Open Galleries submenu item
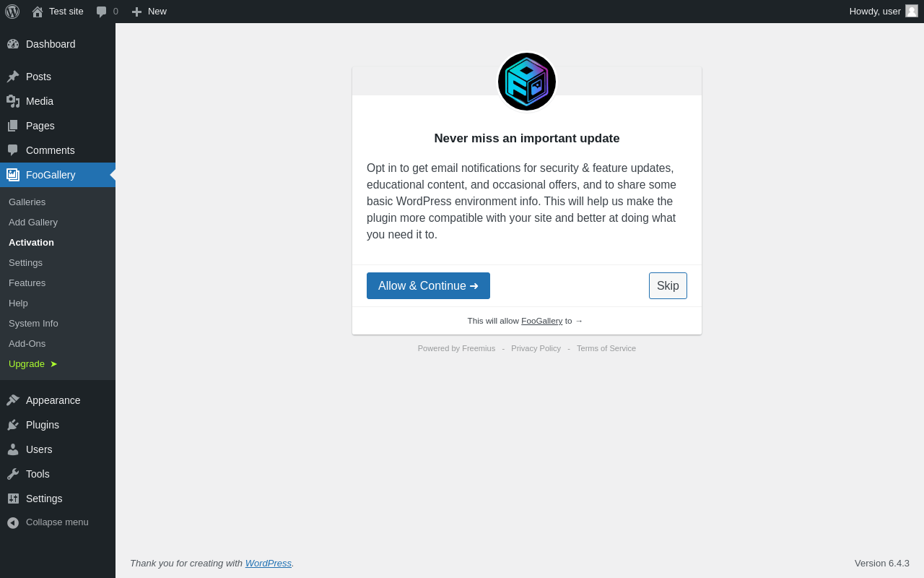Viewport: 924px width, 578px height. 58,202
